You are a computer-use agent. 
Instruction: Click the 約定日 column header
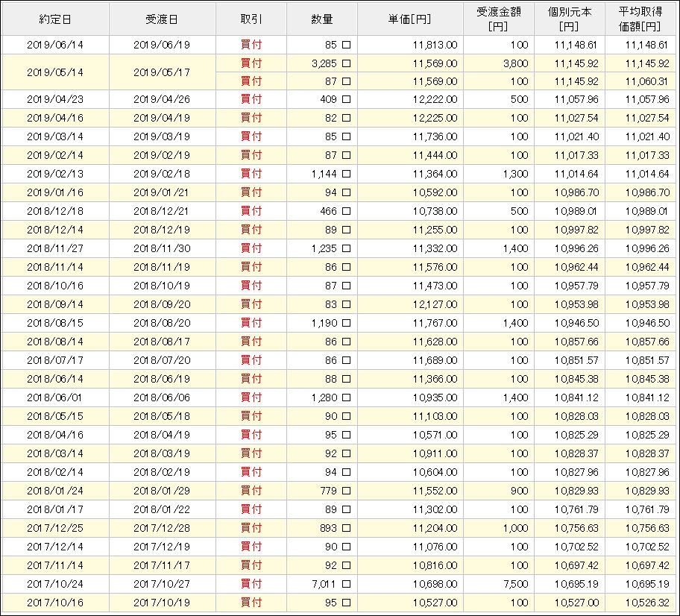click(55, 19)
